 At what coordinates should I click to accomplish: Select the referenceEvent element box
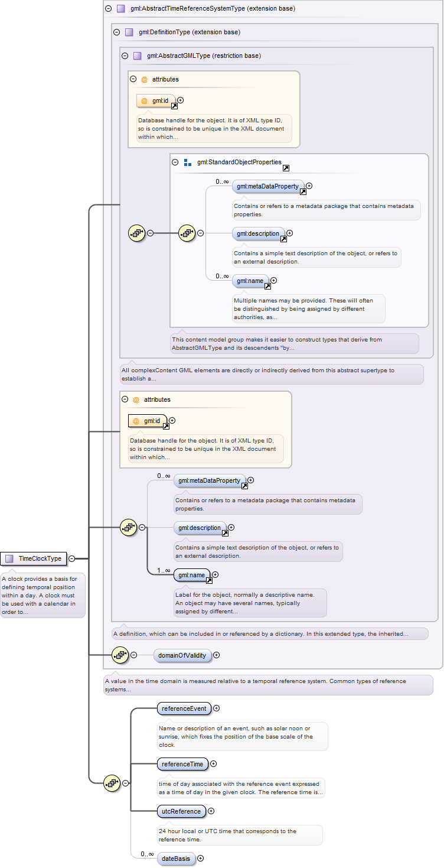[x=184, y=708]
